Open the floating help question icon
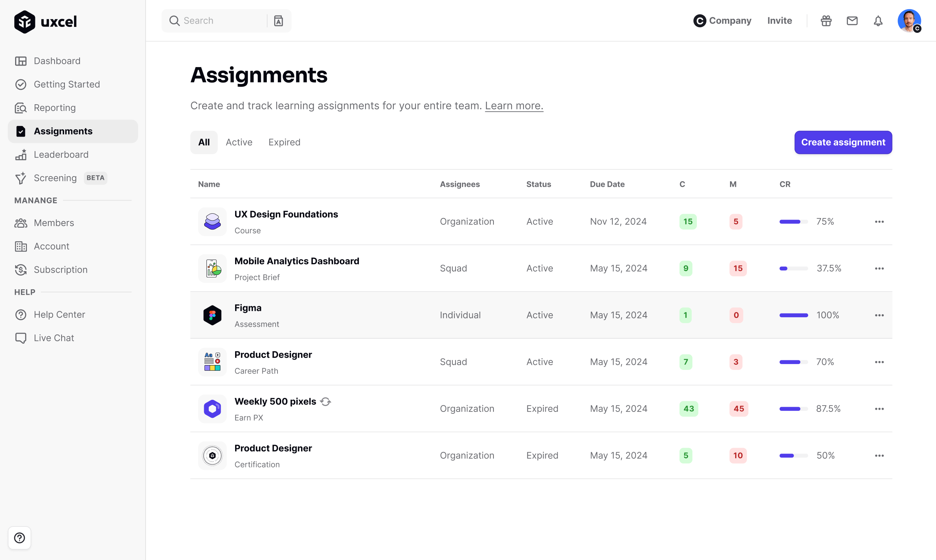This screenshot has width=936, height=560. coord(20,538)
